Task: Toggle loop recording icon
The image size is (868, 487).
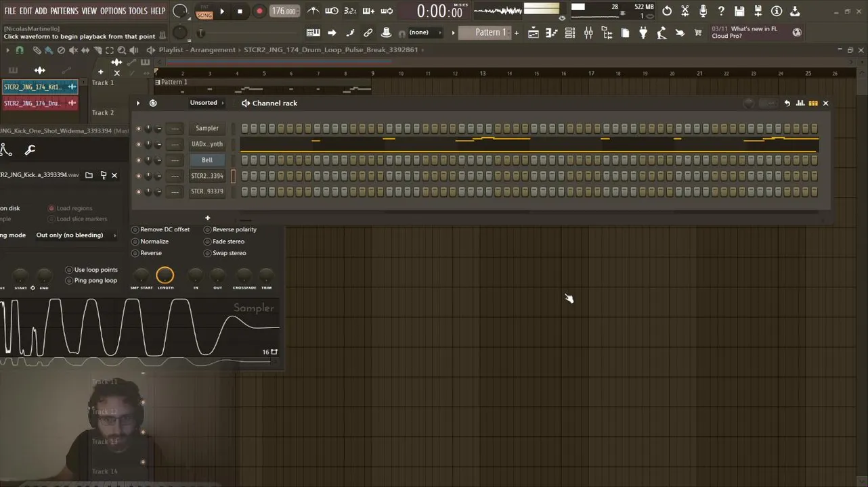Action: pyautogui.click(x=387, y=11)
